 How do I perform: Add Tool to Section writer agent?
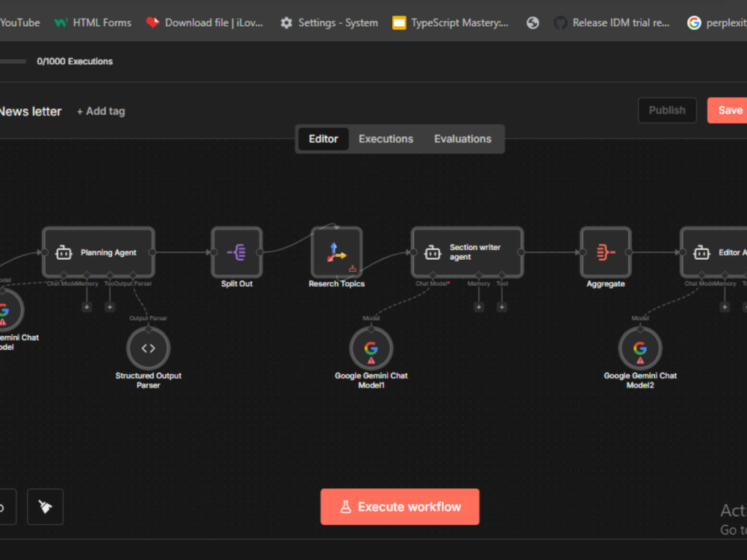pos(502,307)
